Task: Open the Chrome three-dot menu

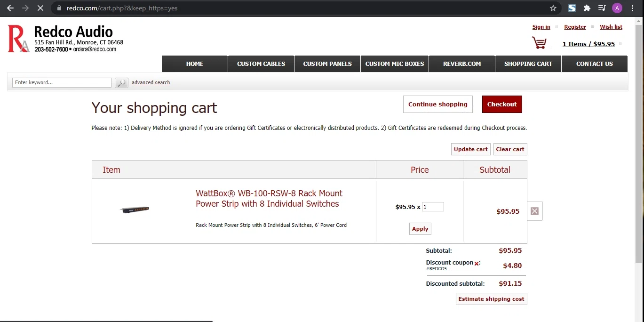Action: [x=633, y=8]
